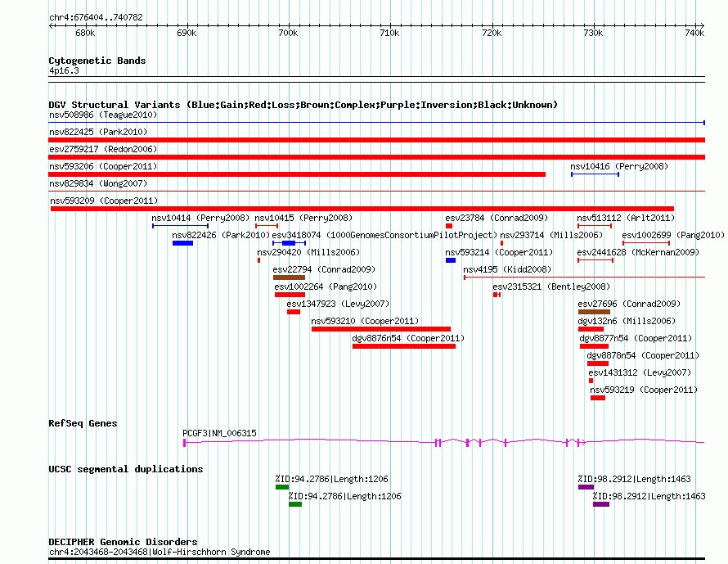Click the brown complex bar under esv22794
Image resolution: width=728 pixels, height=564 pixels.
click(289, 277)
